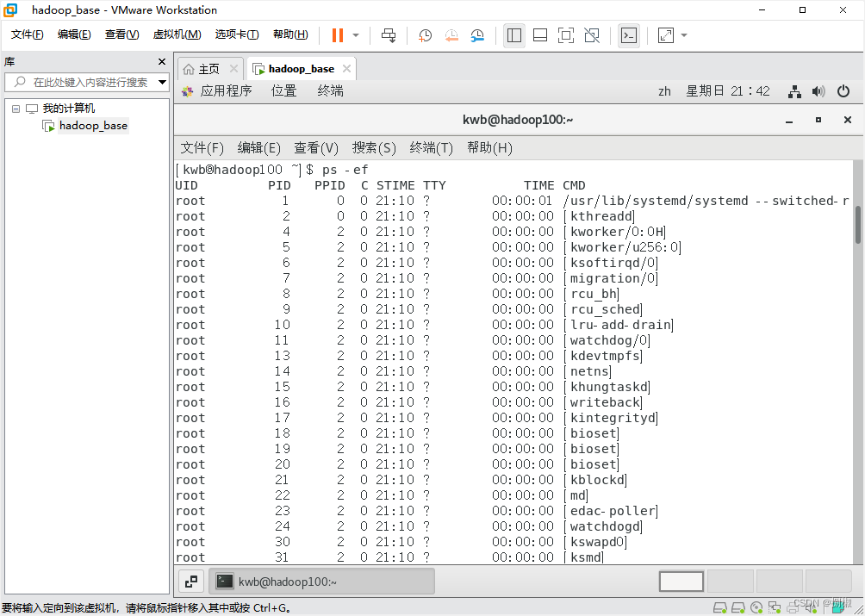
Task: Open the terminal 帮助(H) menu
Action: click(x=489, y=148)
